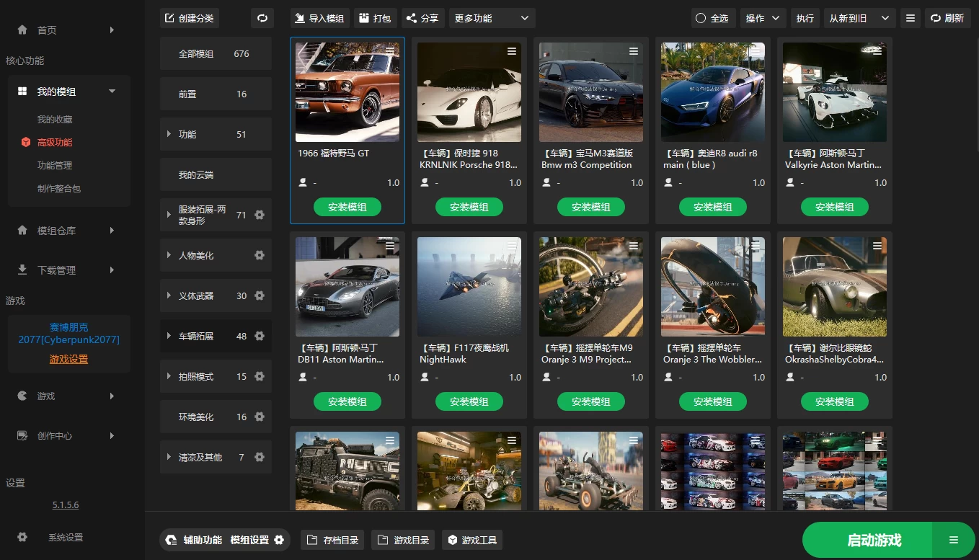Open the 打包 package tool
The image size is (979, 560).
coord(375,18)
